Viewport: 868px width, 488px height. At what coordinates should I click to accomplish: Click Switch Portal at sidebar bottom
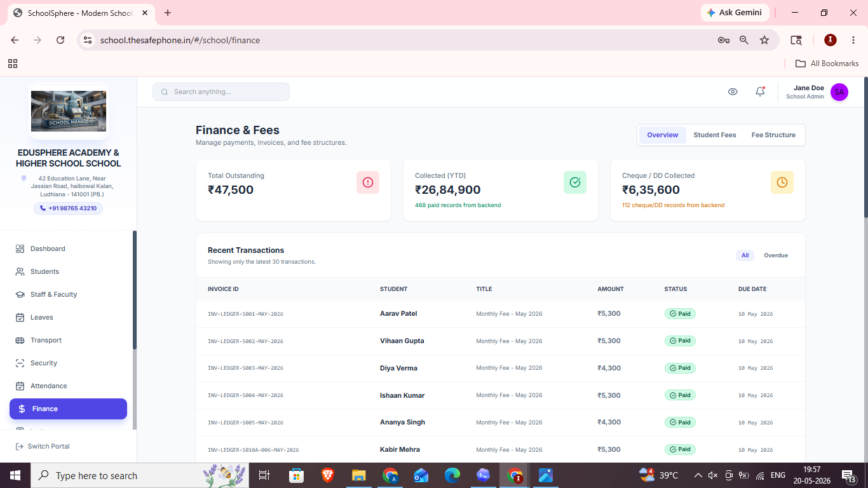point(43,446)
